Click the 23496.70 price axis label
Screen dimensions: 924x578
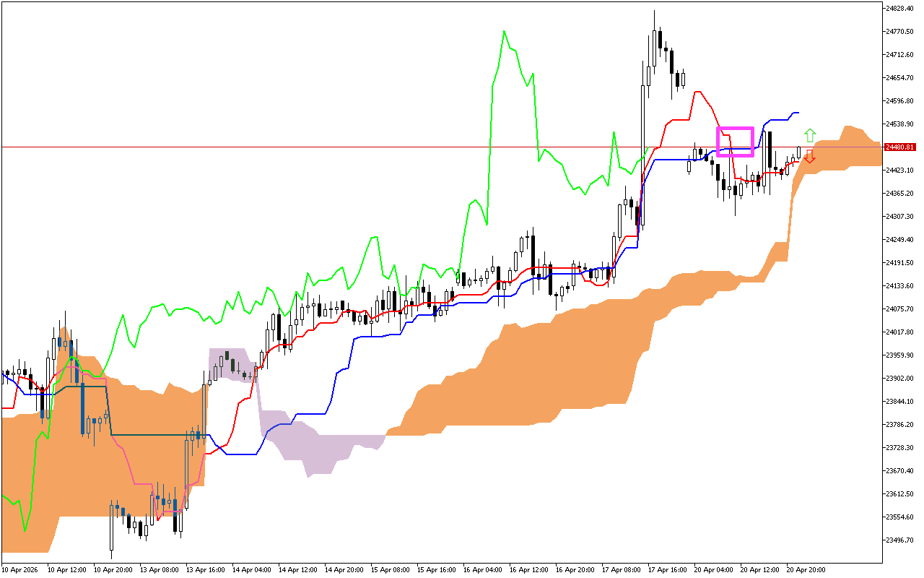tap(899, 540)
